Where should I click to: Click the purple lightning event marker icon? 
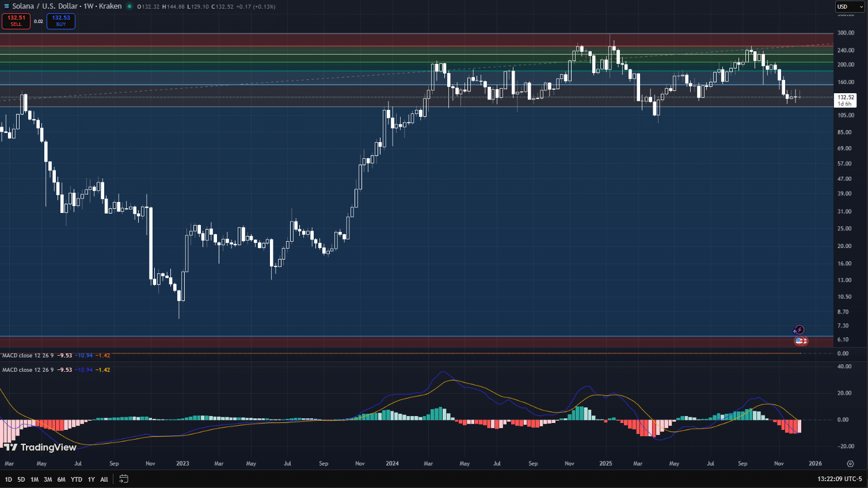tap(799, 330)
